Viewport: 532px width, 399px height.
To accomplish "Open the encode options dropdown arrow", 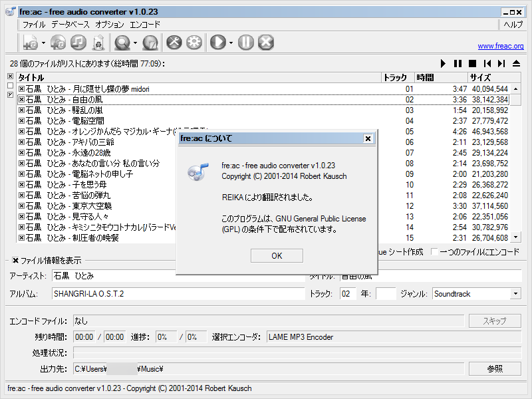I will point(231,42).
